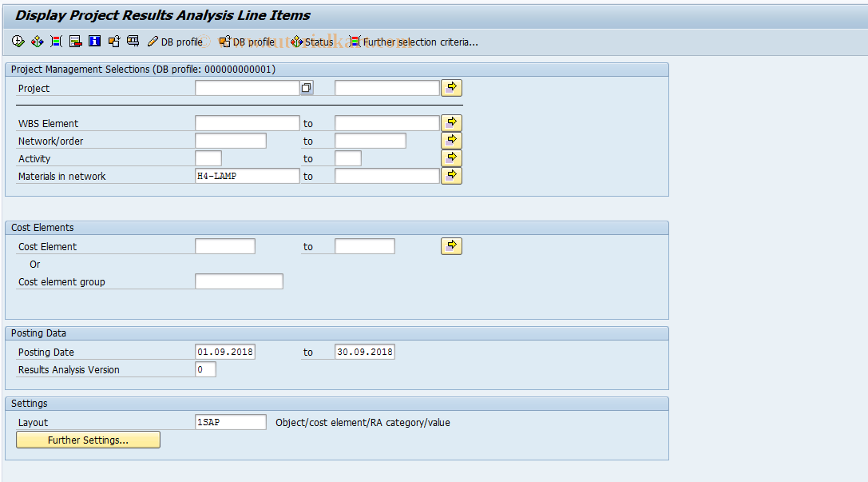Click the Activity from field
This screenshot has height=482, width=868.
208,158
